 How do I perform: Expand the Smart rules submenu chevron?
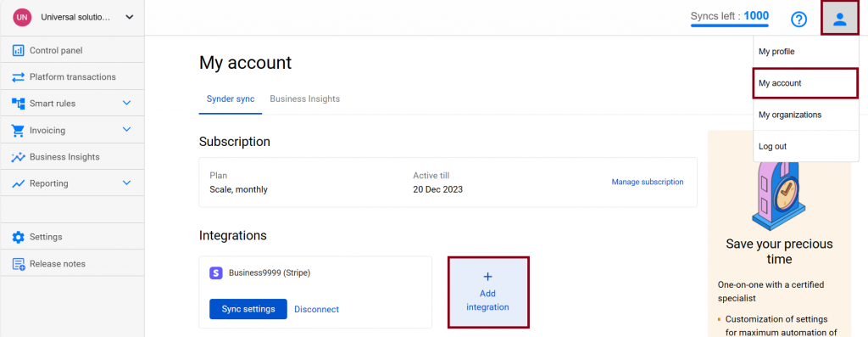coord(127,103)
